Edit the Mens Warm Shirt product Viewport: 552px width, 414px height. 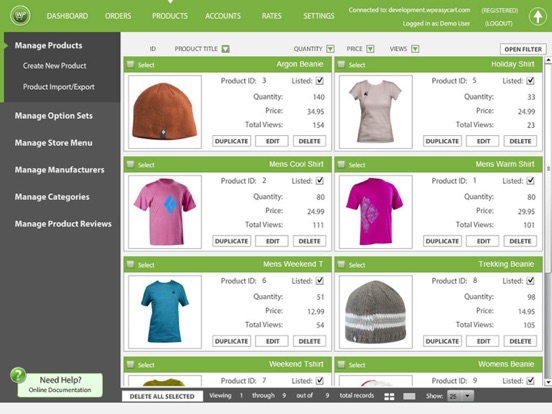(483, 241)
